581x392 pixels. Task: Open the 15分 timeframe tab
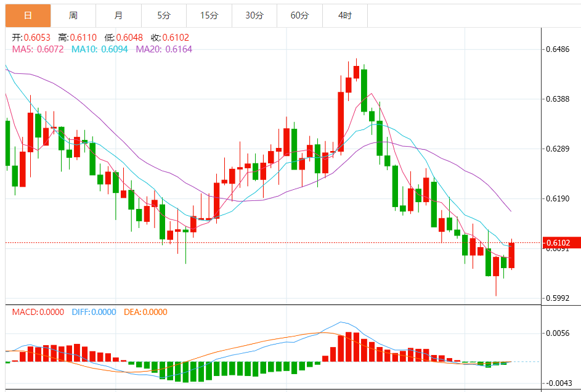[x=209, y=15]
